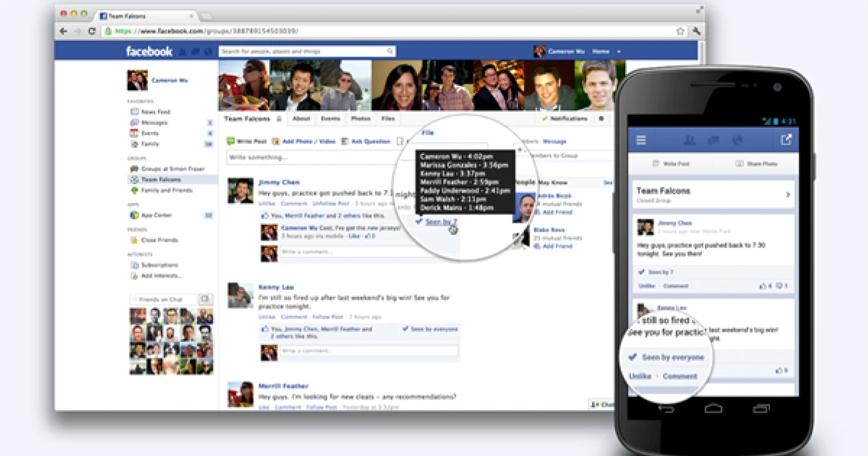Screen dimensions: 868x456
Task: Switch to the group's Events tab
Action: [x=330, y=118]
